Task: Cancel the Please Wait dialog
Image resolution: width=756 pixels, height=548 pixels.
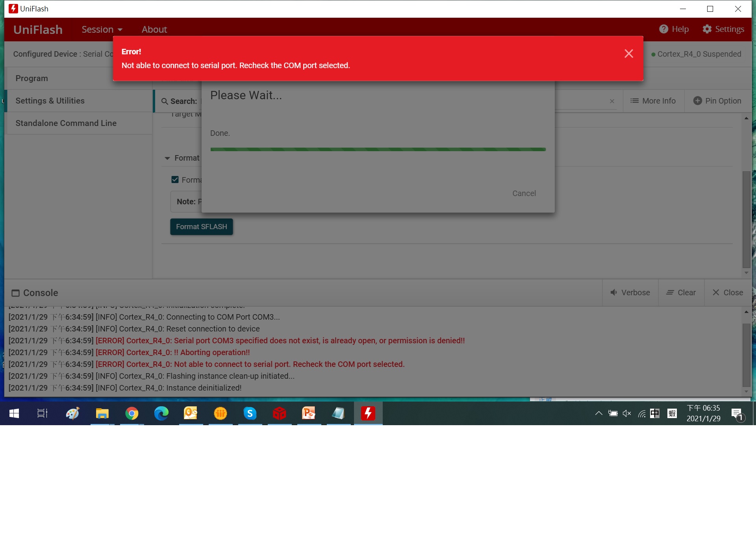Action: coord(524,193)
